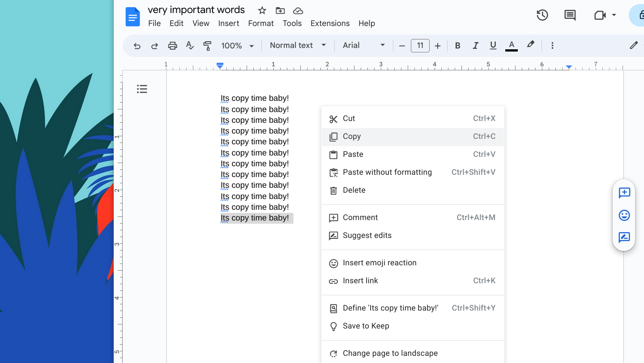Image resolution: width=644 pixels, height=363 pixels.
Task: Choose Delete from the context menu
Action: (413, 190)
